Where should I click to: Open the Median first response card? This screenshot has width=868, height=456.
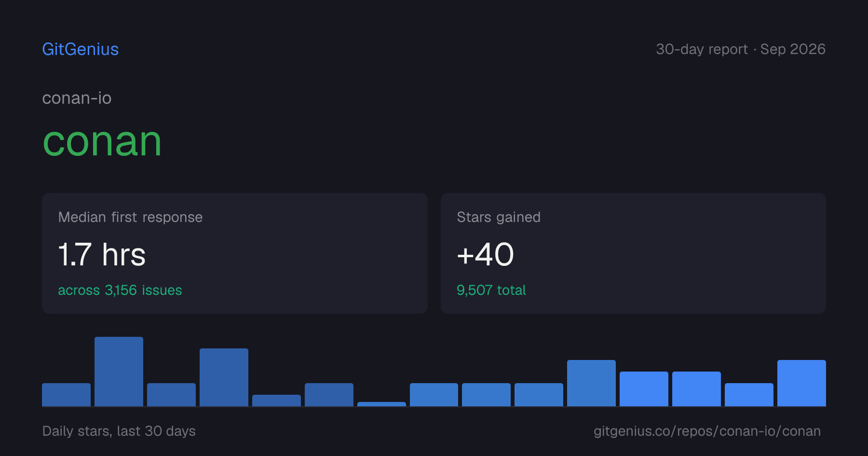tap(235, 253)
